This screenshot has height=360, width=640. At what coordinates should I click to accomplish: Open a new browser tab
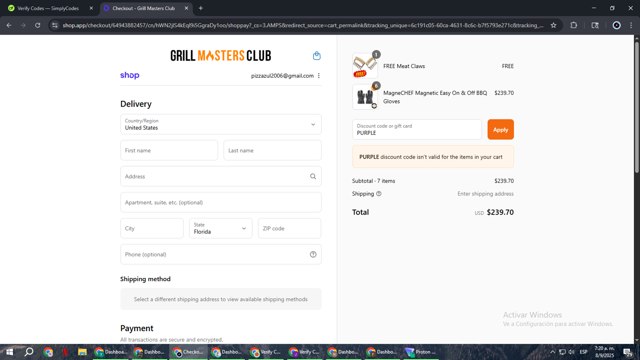pos(200,8)
